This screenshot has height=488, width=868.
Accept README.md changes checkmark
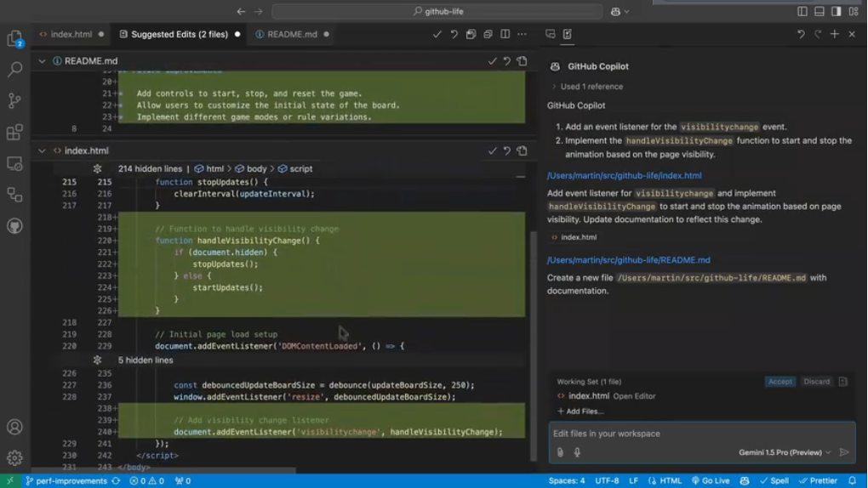pos(492,61)
